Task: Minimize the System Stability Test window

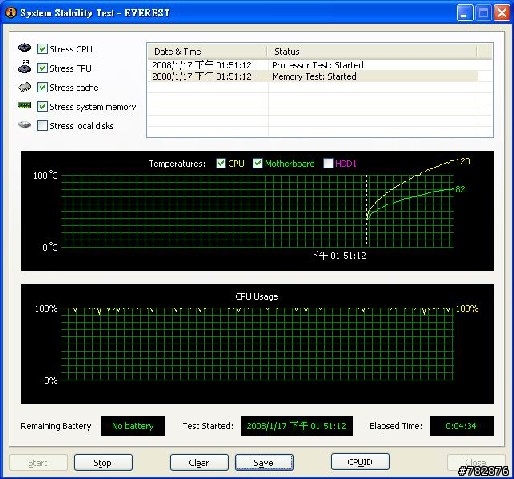Action: 465,13
